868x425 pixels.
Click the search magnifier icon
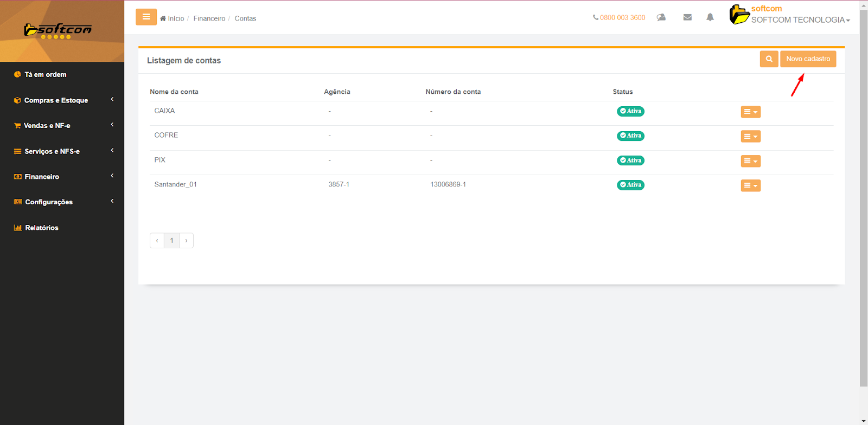coord(769,59)
